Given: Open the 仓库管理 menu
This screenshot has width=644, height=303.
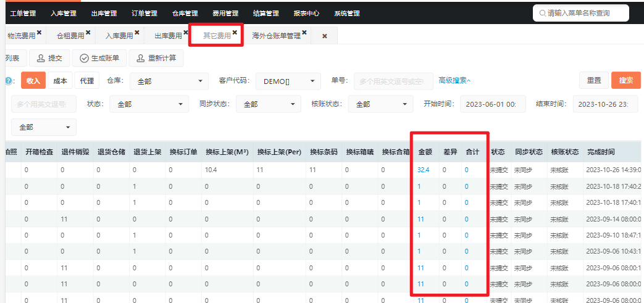Looking at the screenshot, I should pyautogui.click(x=185, y=14).
